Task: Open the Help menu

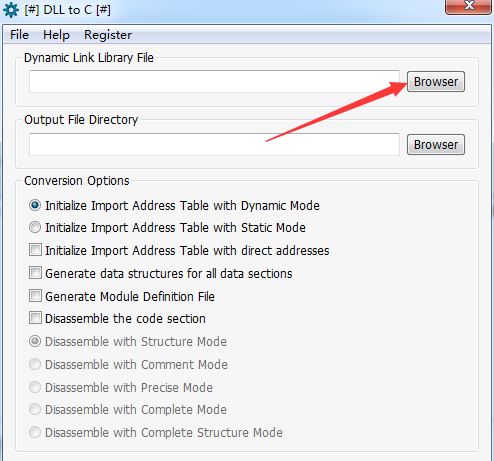Action: click(x=56, y=35)
